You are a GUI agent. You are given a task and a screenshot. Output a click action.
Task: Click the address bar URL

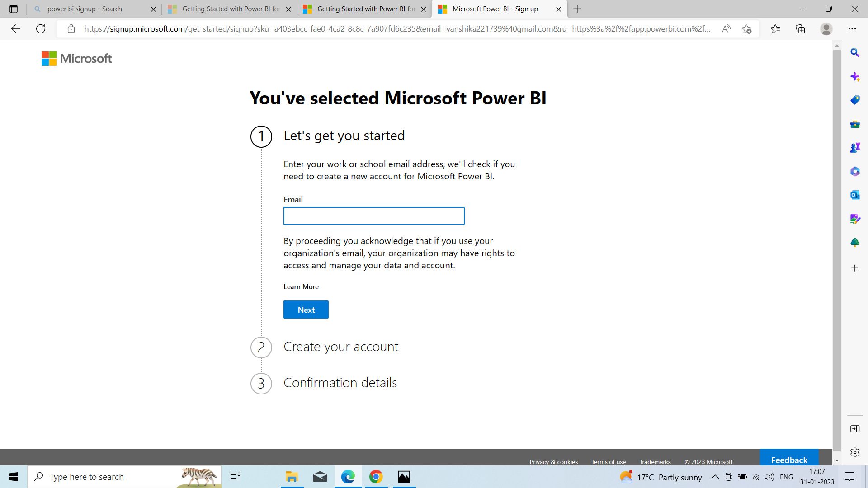click(x=397, y=29)
